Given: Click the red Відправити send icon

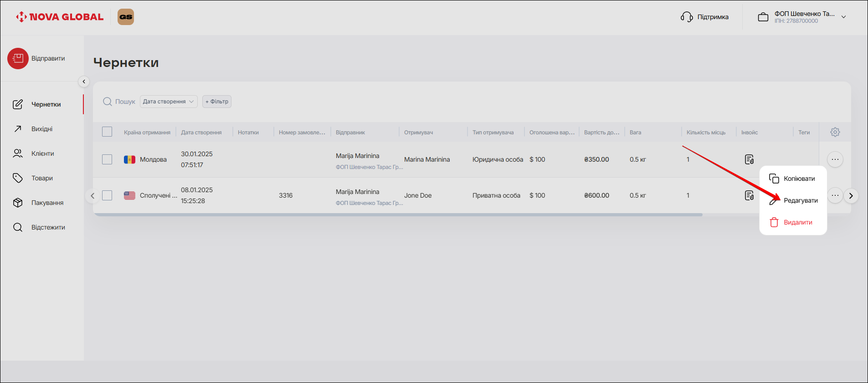Looking at the screenshot, I should [x=18, y=59].
